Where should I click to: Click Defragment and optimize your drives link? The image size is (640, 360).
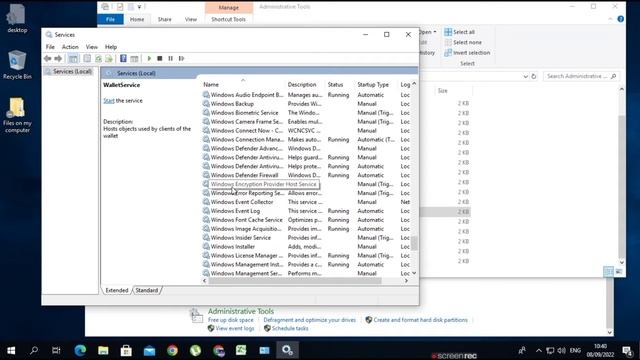[x=309, y=320]
